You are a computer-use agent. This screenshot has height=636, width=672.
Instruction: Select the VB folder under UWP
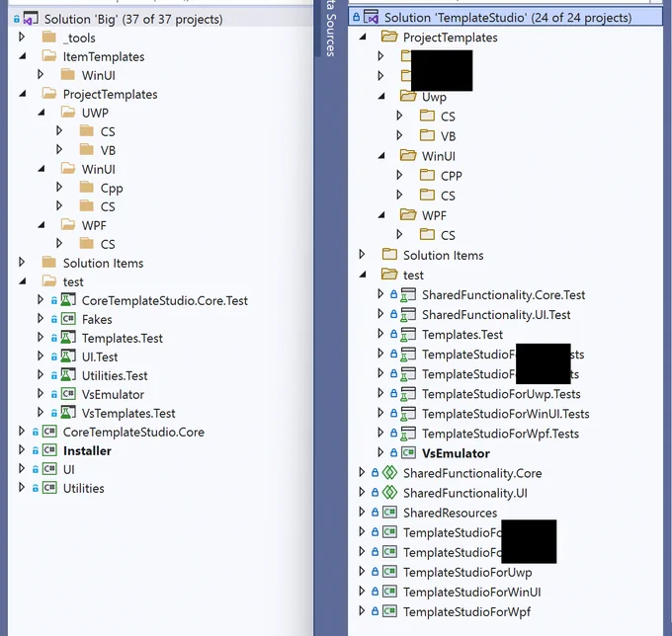108,150
